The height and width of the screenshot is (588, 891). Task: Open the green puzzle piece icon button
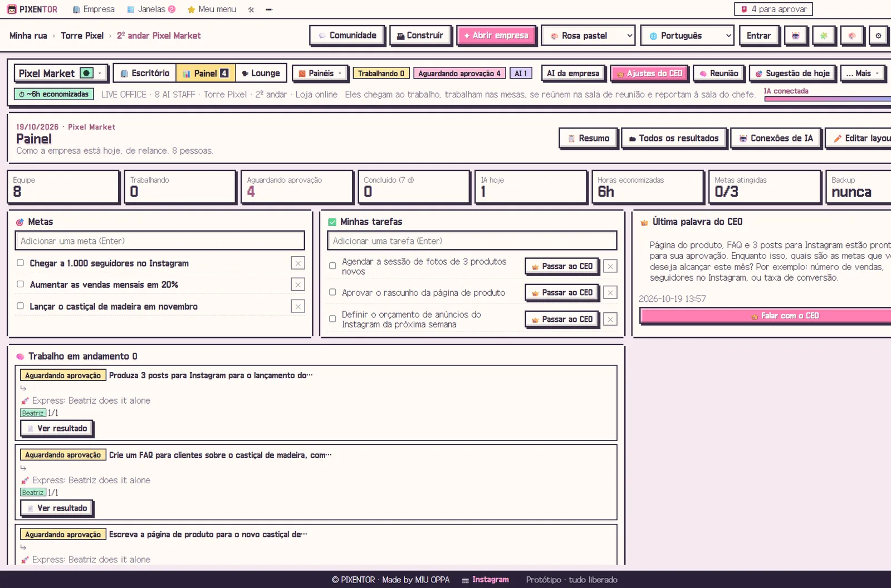point(824,36)
